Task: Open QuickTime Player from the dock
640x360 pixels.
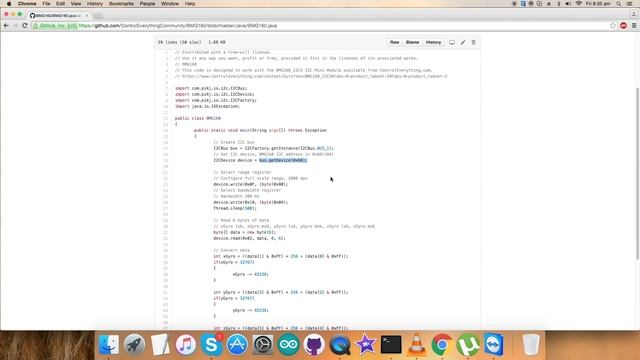Action: tap(340, 344)
